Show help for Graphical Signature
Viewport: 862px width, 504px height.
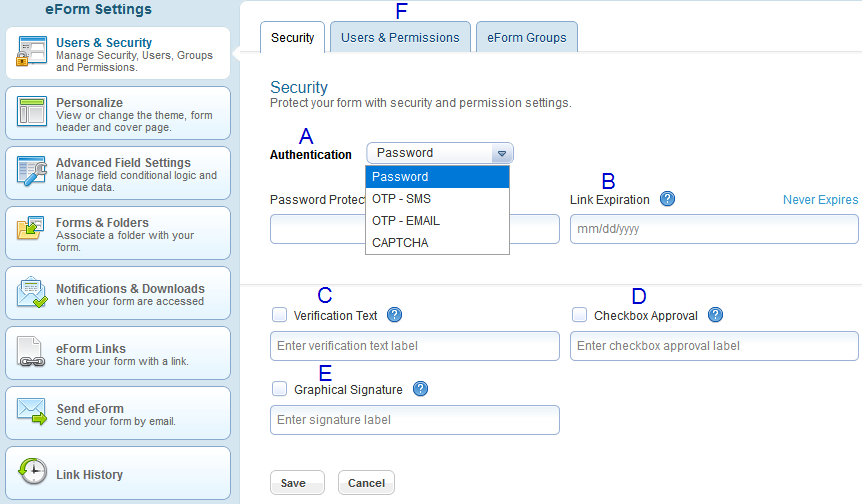click(x=421, y=389)
